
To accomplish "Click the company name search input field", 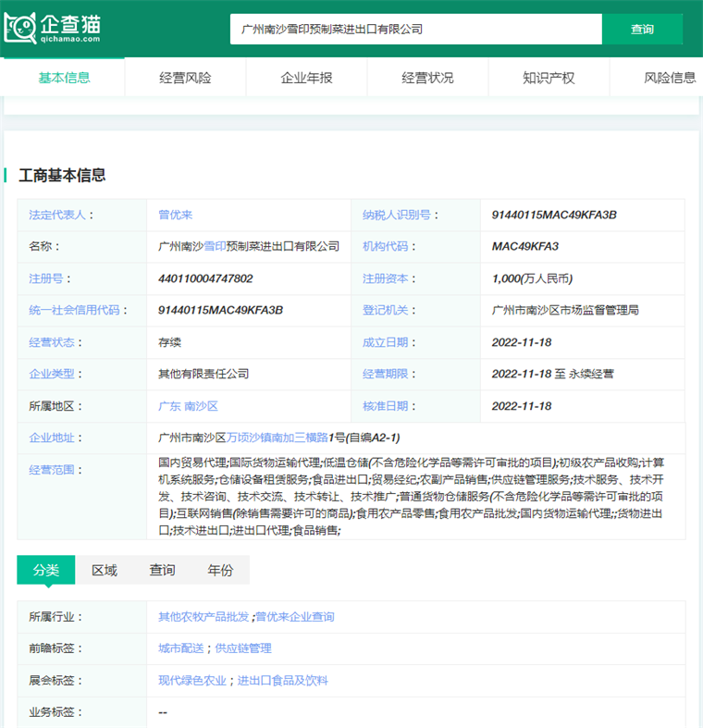I will (416, 29).
